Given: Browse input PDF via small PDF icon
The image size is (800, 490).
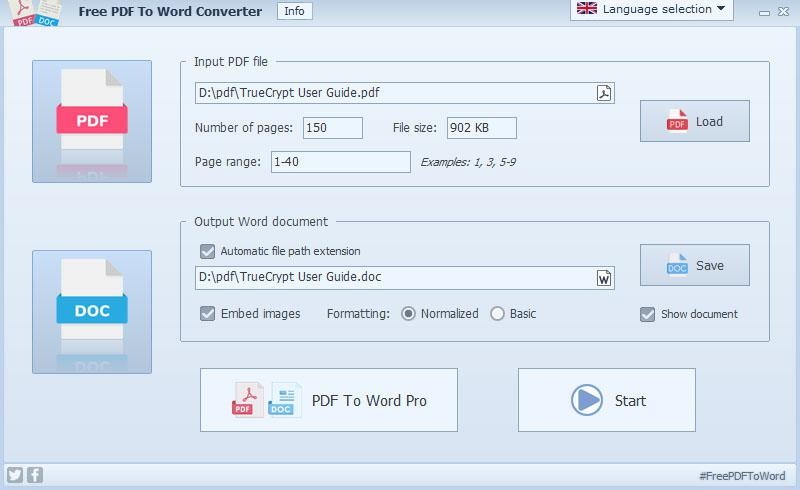Looking at the screenshot, I should 604,93.
